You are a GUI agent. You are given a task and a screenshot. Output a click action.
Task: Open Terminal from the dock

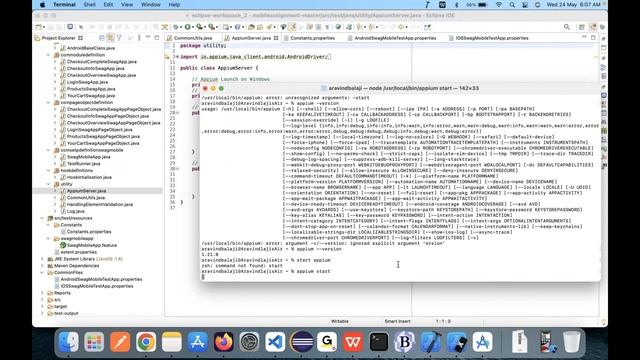pos(379,342)
